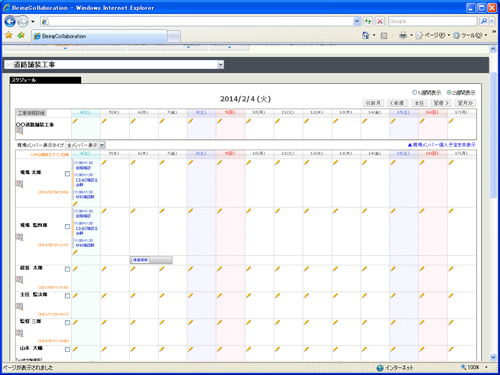Tick the checkbox beside 山本 member
The width and height of the screenshot is (500, 375).
tap(67, 349)
